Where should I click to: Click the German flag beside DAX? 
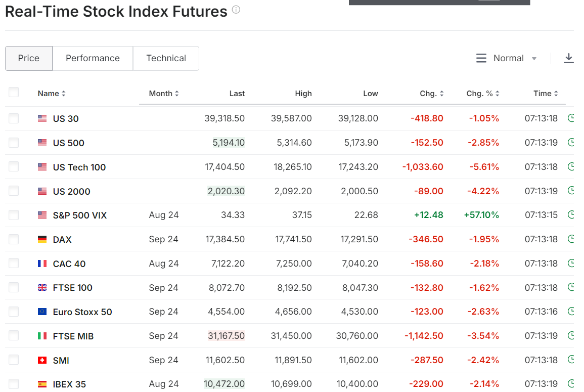tap(42, 239)
